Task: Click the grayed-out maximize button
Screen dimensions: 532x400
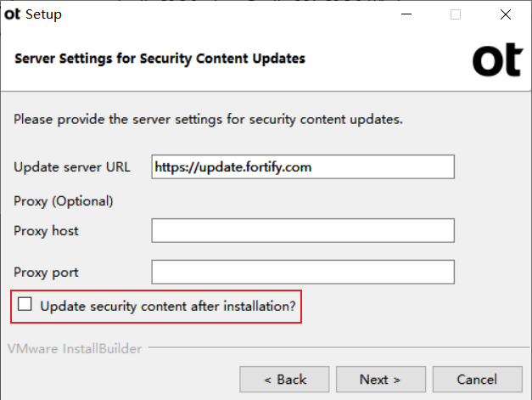Action: (456, 14)
